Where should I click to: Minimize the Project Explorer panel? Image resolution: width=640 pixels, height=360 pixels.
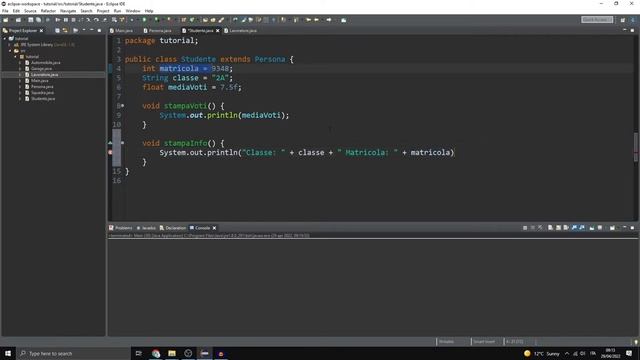click(92, 31)
